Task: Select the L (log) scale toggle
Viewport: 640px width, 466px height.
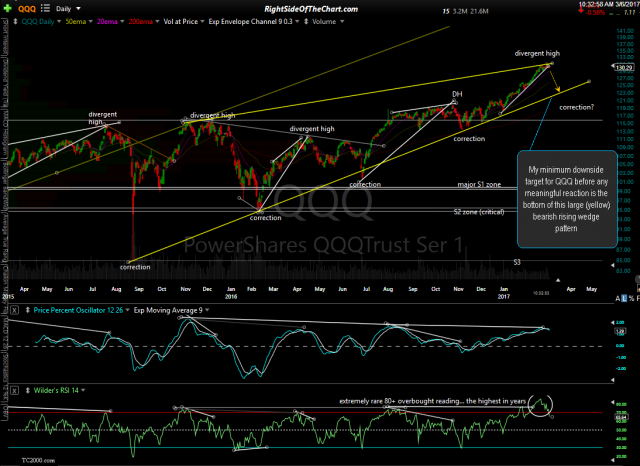Action: 624,299
